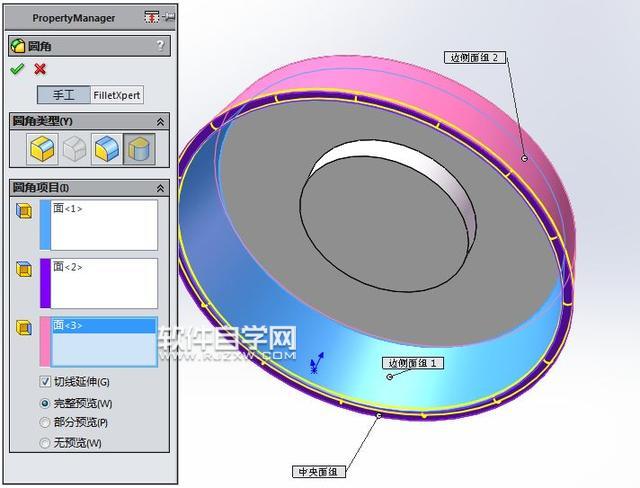640x488 pixels.
Task: Cancel fillet with the red X
Action: (x=40, y=69)
